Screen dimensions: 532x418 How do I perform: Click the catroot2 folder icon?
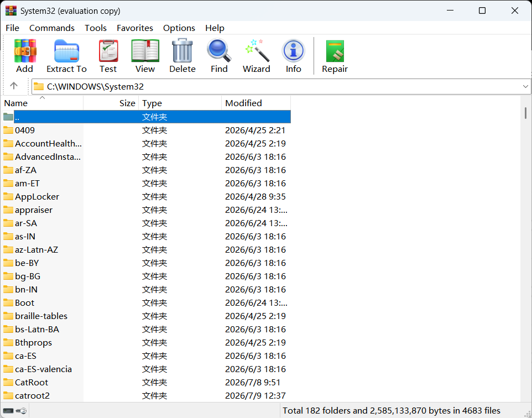click(8, 396)
